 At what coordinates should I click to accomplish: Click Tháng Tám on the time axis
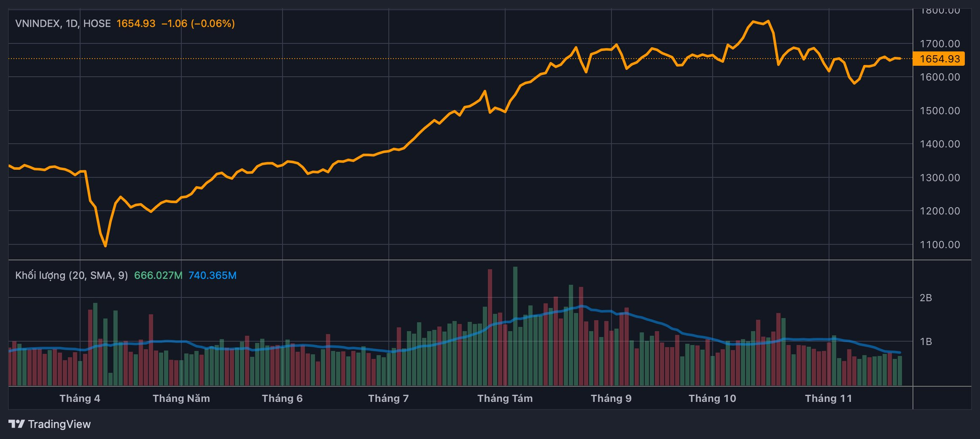pyautogui.click(x=505, y=398)
